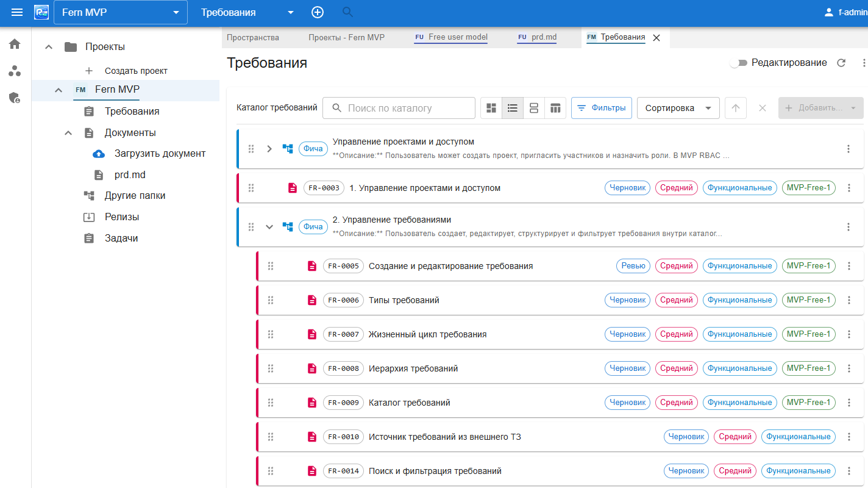Screen dimensions: 868x488
Task: Open the search magnifier in top bar
Action: tap(348, 12)
